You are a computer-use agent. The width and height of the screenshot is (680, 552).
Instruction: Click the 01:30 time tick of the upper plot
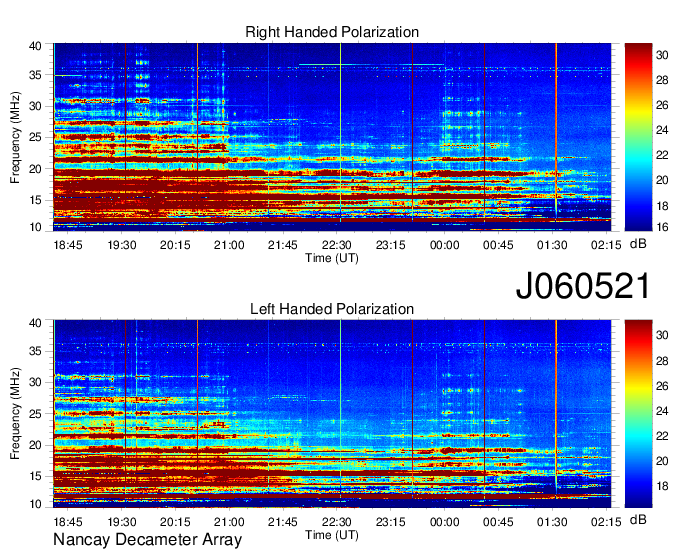(552, 245)
